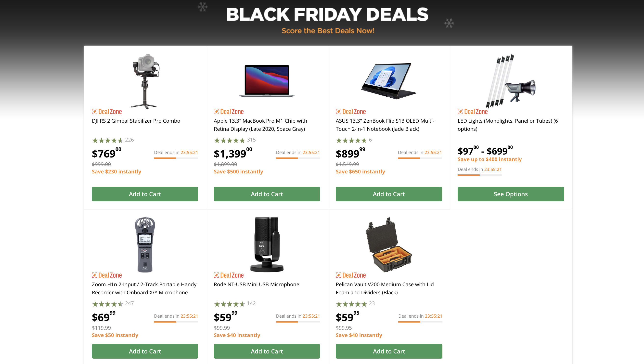Click Deal Zone badge on LED Lights card
This screenshot has width=644, height=364.
click(473, 112)
